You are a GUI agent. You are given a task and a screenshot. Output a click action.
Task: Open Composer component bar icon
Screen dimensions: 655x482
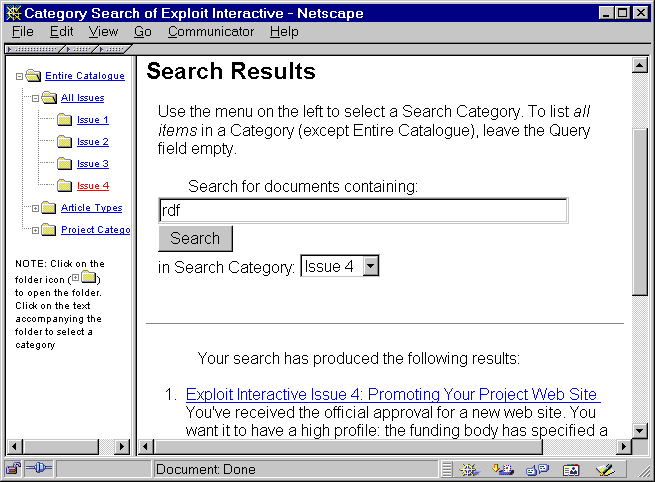(x=605, y=470)
